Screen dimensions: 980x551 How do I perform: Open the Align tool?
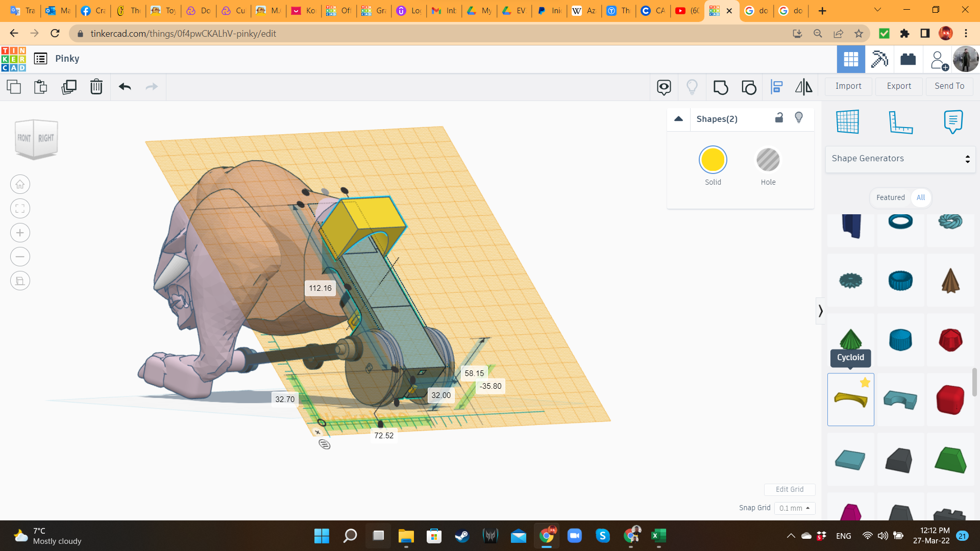tap(776, 87)
